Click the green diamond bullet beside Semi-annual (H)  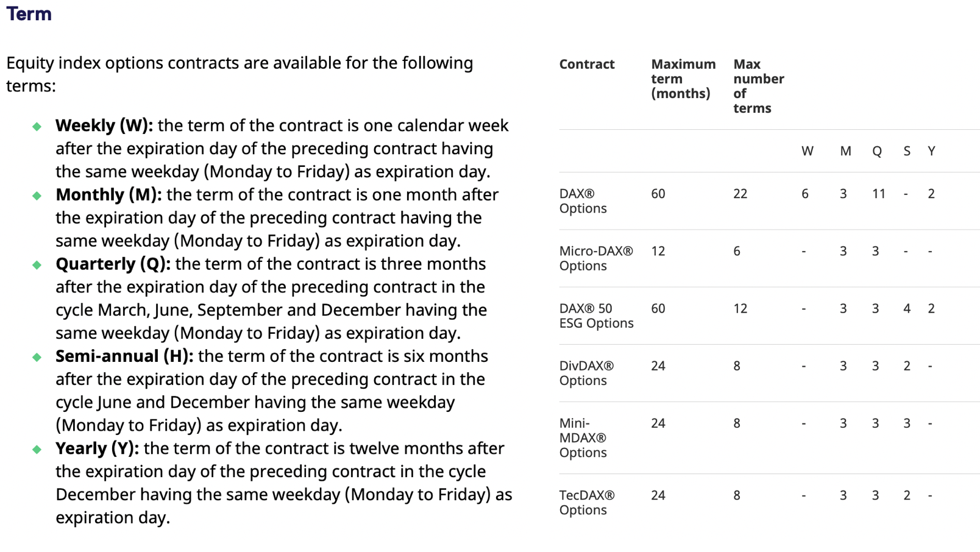(37, 357)
